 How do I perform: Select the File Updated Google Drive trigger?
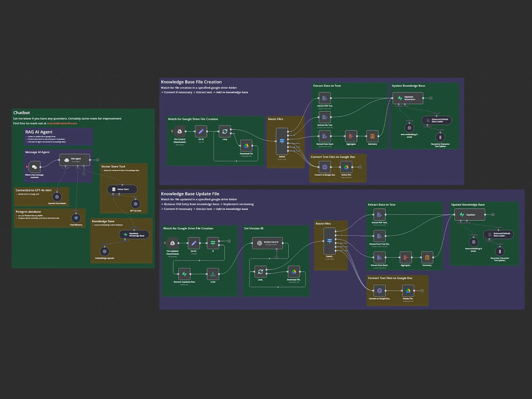[172, 243]
